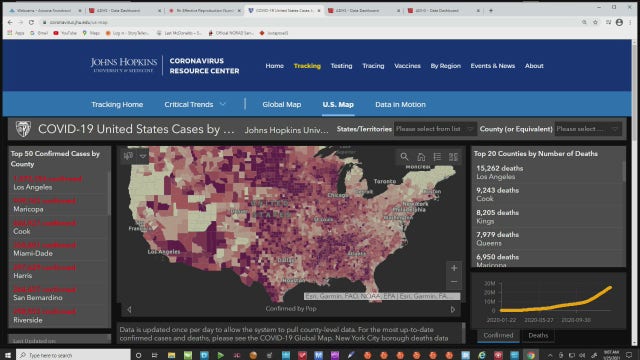Viewport: 640px width, 360px height.
Task: Click the Chrome icon on the taskbar
Action: [531, 355]
